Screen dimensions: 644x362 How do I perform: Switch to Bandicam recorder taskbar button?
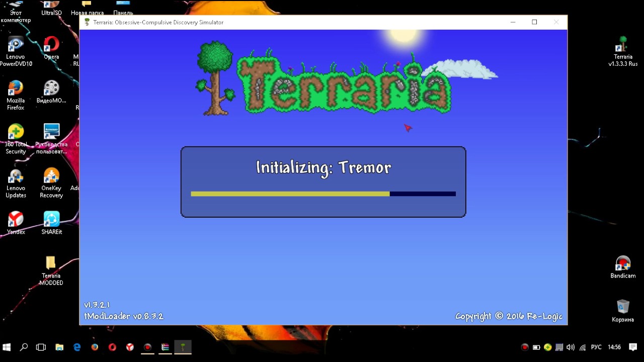point(147,347)
